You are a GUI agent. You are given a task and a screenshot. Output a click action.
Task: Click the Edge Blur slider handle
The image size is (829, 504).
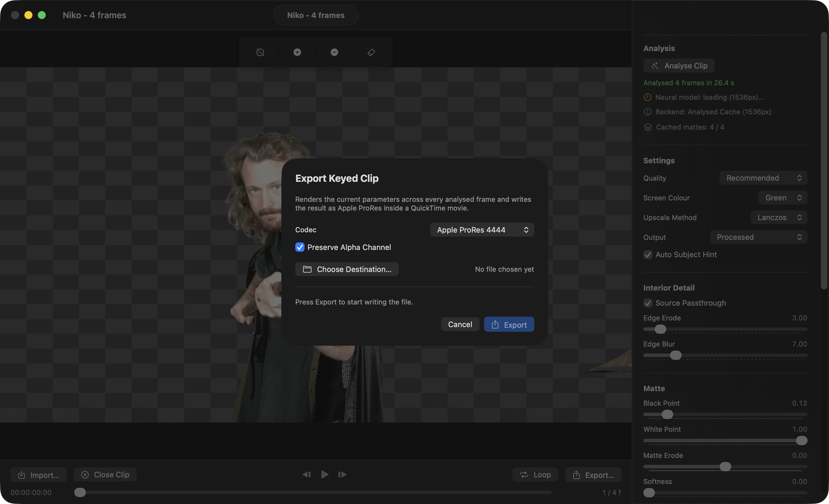(676, 355)
